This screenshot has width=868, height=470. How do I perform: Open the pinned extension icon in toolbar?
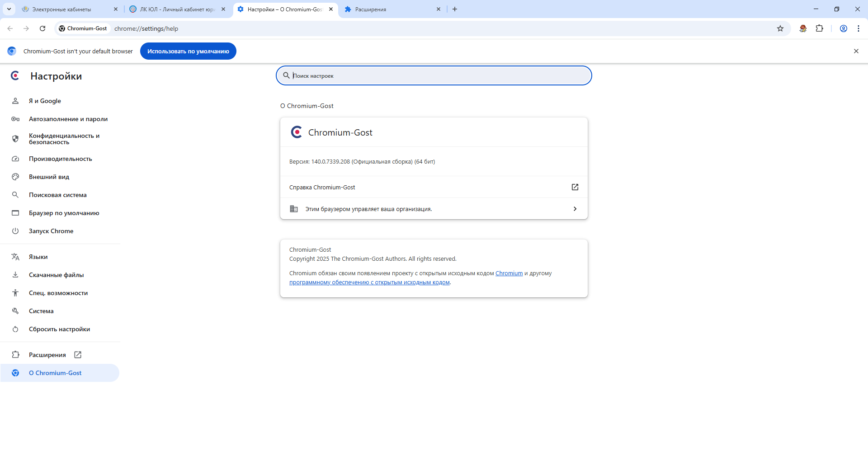(803, 28)
